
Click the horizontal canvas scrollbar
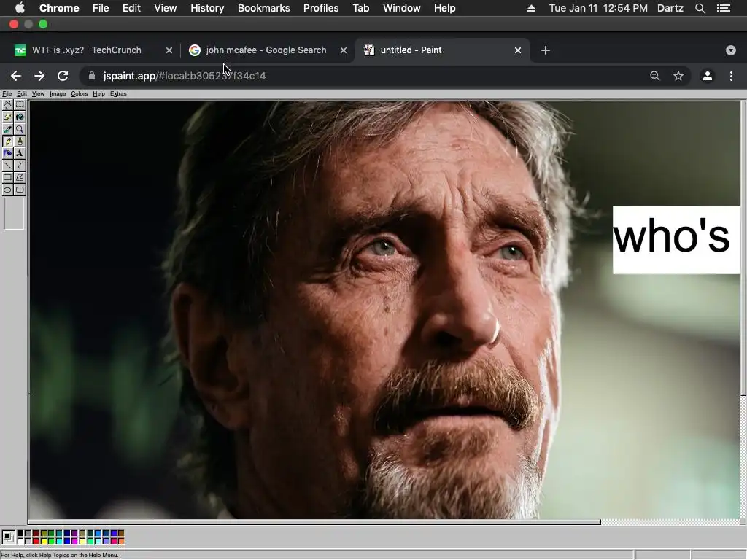[x=314, y=522]
